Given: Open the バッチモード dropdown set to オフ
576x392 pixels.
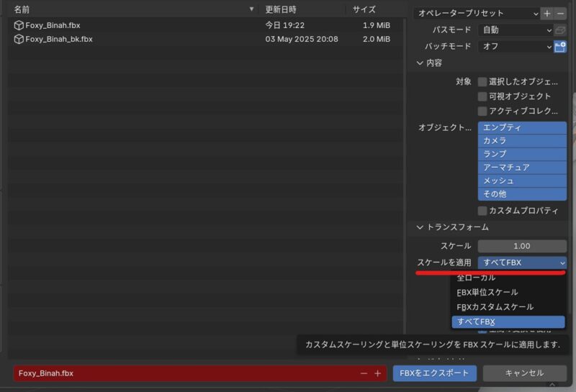Looking at the screenshot, I should tap(515, 46).
